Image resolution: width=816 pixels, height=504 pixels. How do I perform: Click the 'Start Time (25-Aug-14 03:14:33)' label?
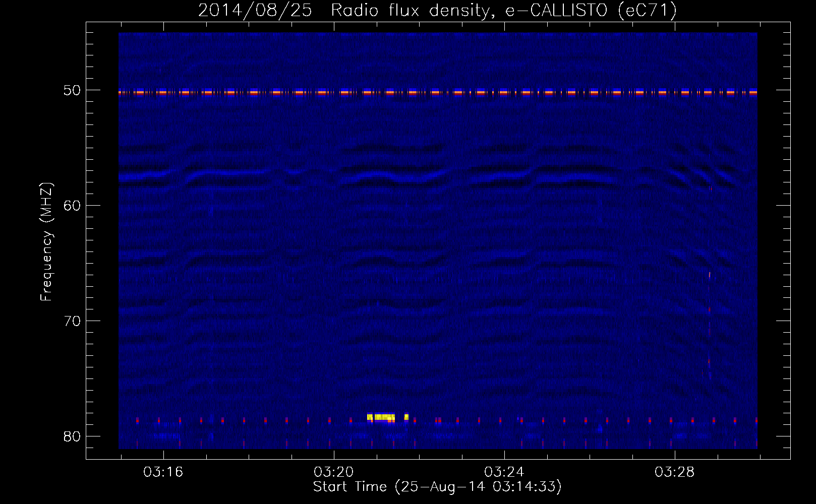437,487
